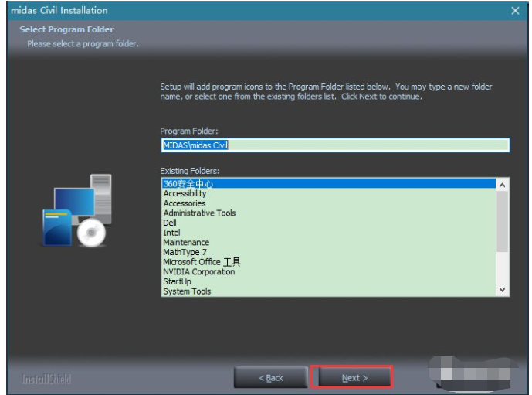The height and width of the screenshot is (395, 532).
Task: Select Accessibility in Existing Folders list
Action: tap(328, 193)
